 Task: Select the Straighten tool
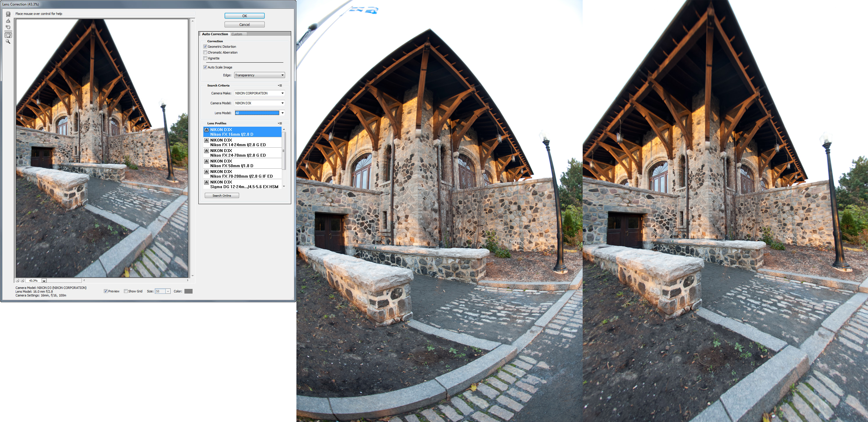(x=8, y=21)
